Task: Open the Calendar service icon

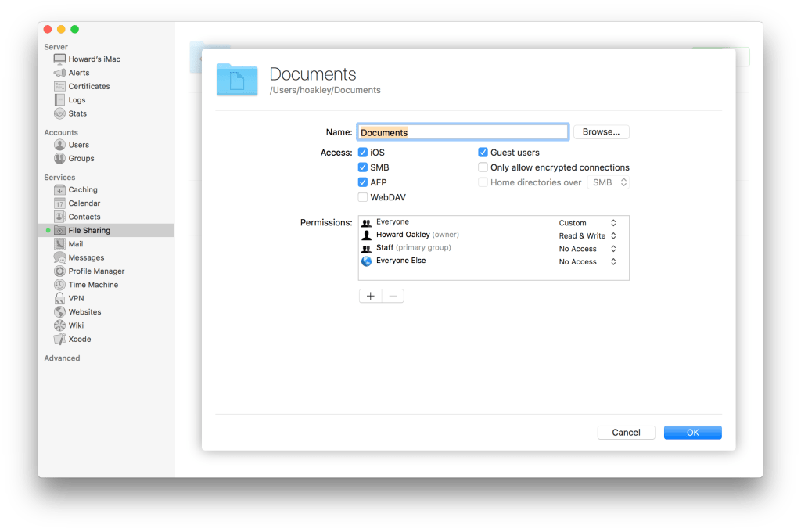Action: coord(60,203)
